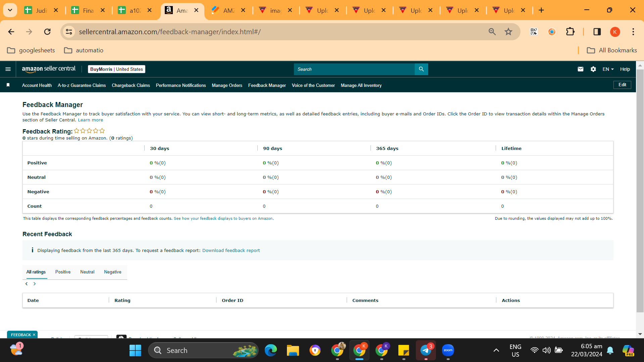Viewport: 644px width, 362px height.
Task: Click the QR code extension icon
Action: [534, 32]
